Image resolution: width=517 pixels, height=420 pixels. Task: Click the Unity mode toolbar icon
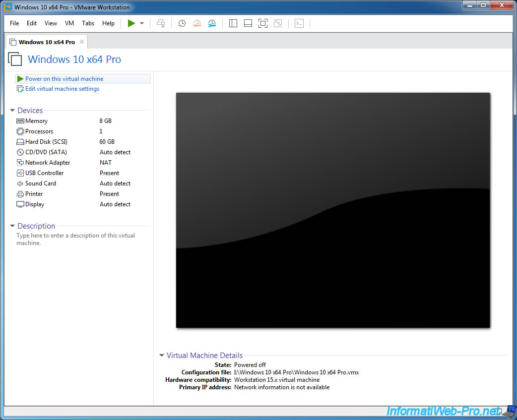(x=278, y=23)
